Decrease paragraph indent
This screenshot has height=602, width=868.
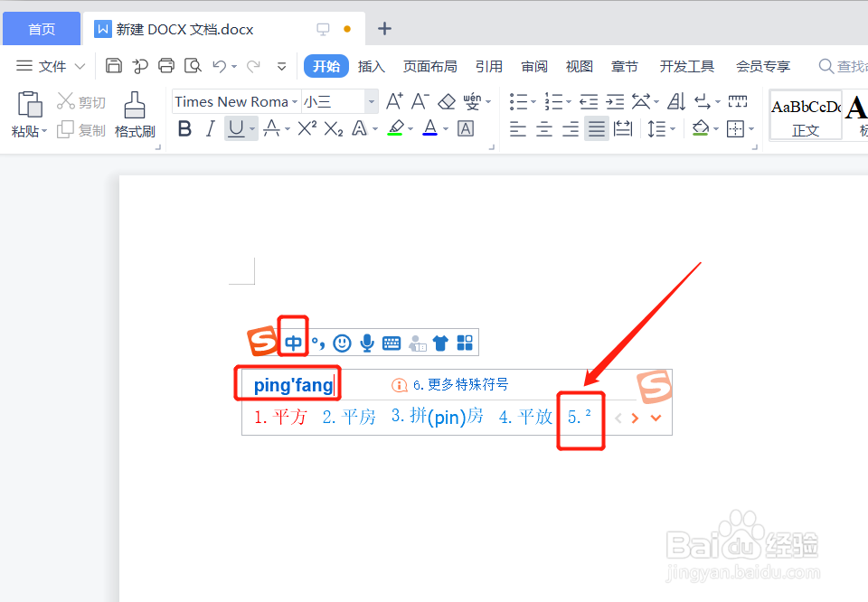point(589,102)
